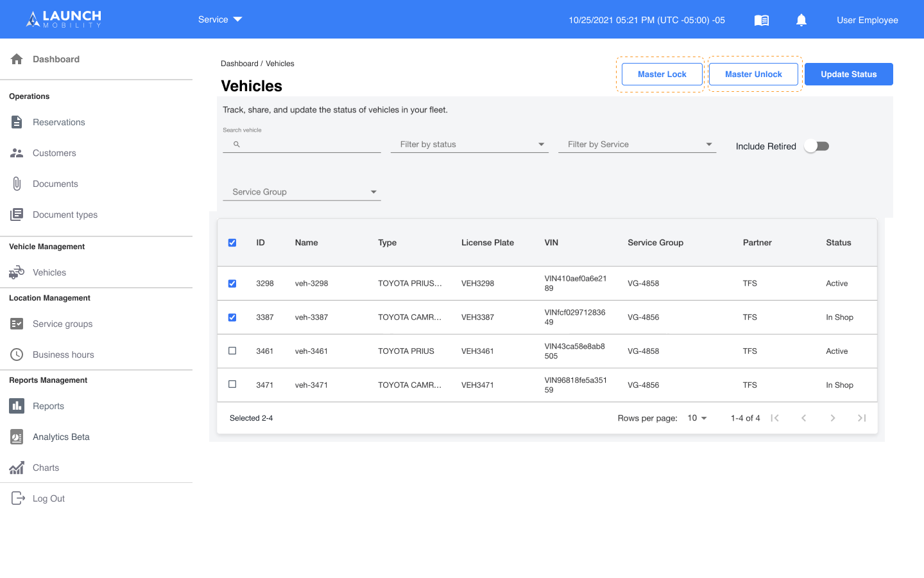Open the documentation book icon in header

pos(761,20)
